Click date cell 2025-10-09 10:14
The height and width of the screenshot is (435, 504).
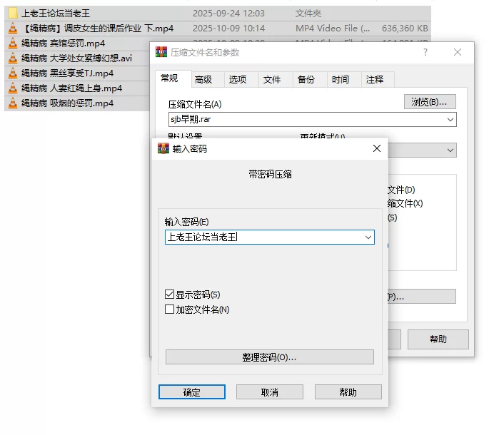coord(228,29)
